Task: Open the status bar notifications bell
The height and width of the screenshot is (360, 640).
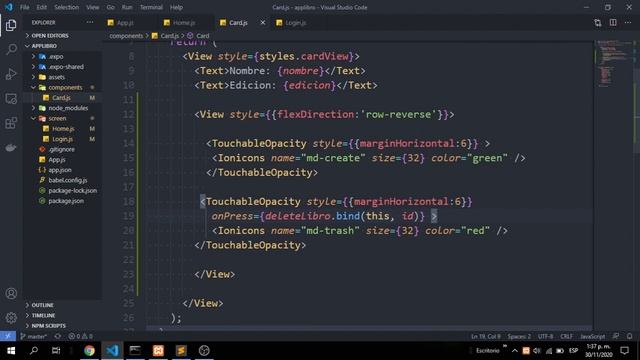Action: 629,336
